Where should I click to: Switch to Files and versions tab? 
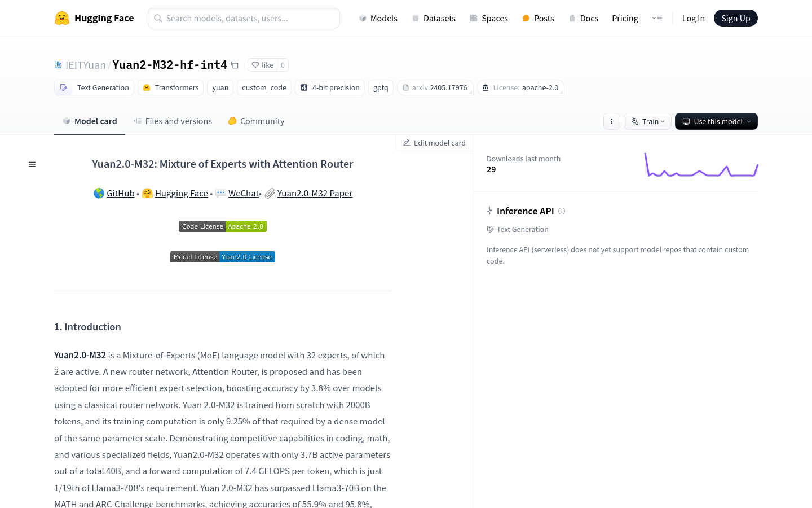tap(173, 121)
